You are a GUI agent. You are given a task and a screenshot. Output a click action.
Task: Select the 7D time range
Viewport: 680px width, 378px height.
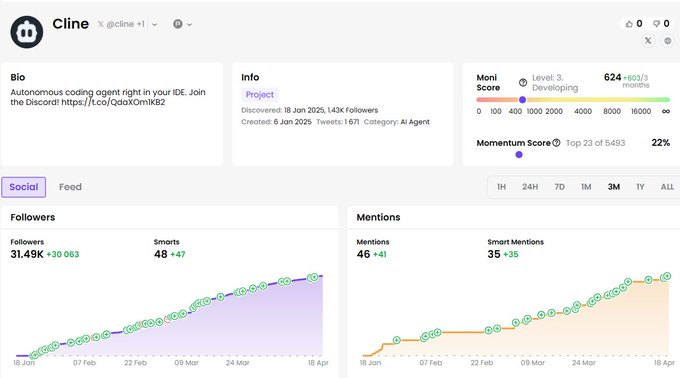pyautogui.click(x=559, y=187)
